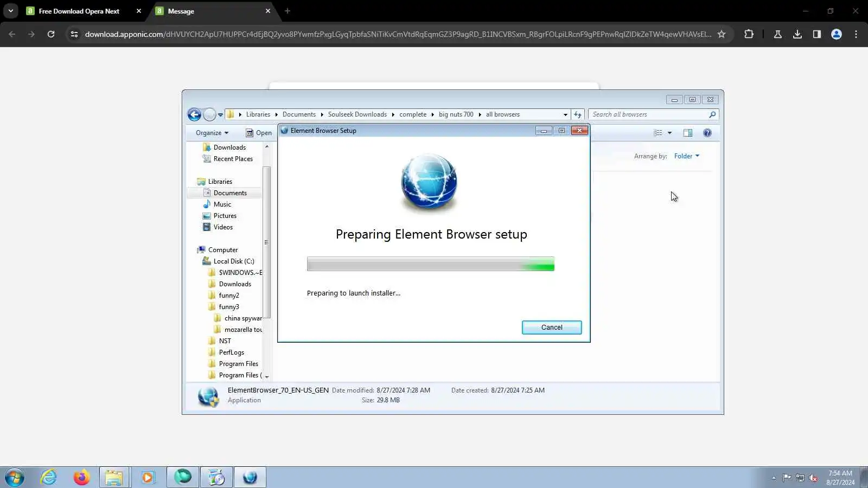Switch to the Message browser tab
The width and height of the screenshot is (868, 488).
pyautogui.click(x=213, y=11)
